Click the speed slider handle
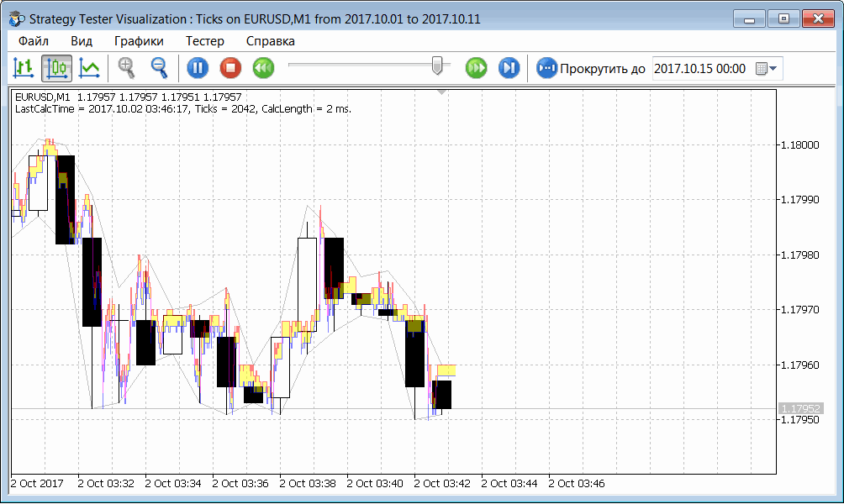The height and width of the screenshot is (504, 844). tap(438, 66)
